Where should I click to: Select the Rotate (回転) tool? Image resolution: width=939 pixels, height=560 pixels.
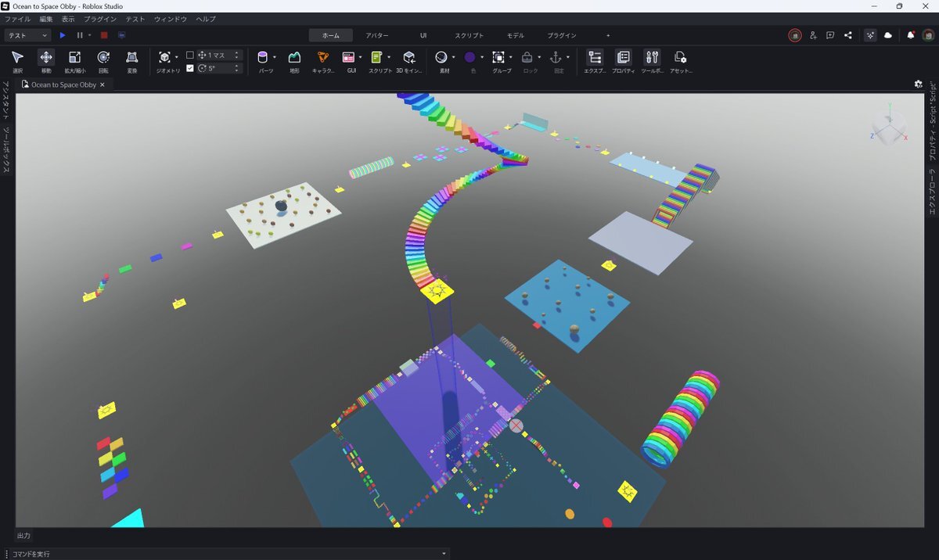click(103, 58)
